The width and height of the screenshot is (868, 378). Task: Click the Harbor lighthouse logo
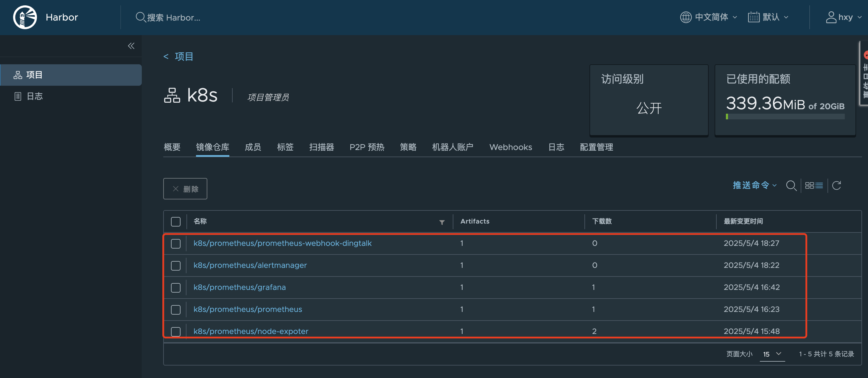click(25, 17)
